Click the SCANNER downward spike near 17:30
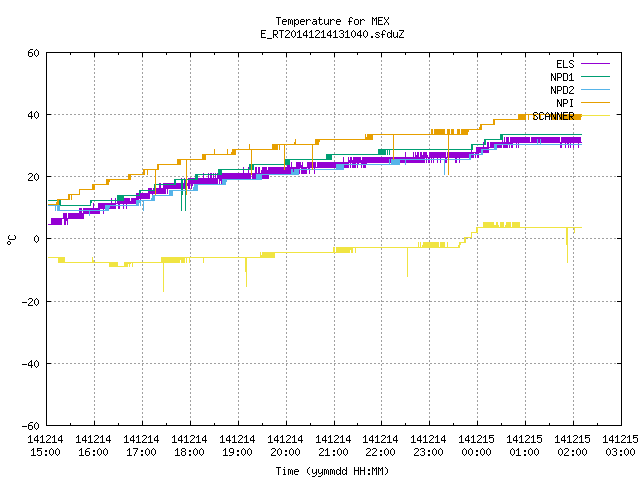The height and width of the screenshot is (480, 640). click(x=163, y=277)
